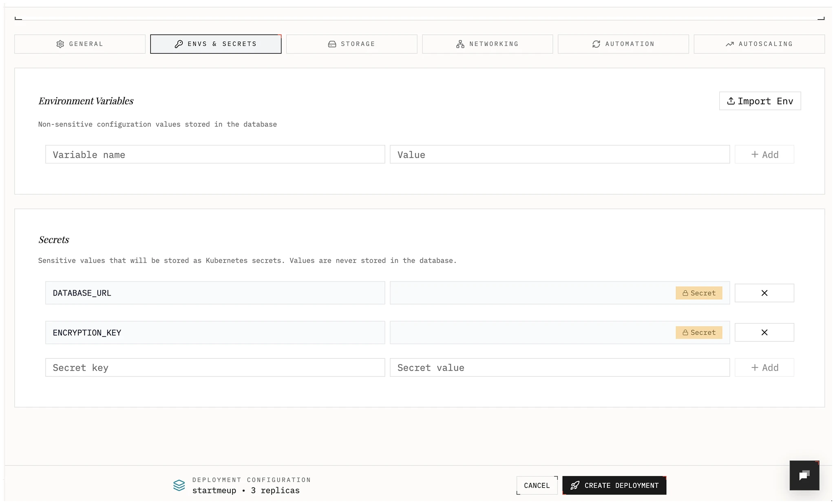Remove the ENCRYPTION_KEY secret
The height and width of the screenshot is (504, 835).
pos(764,333)
